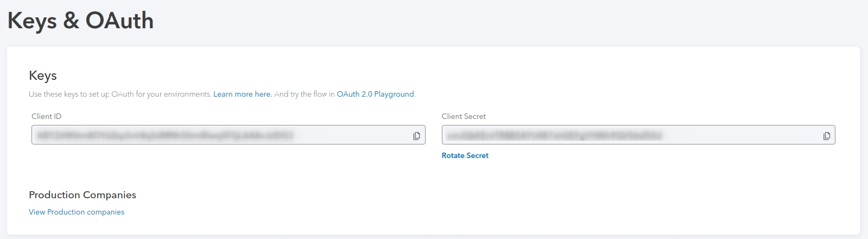Click the 'And try the flow in' text

click(x=305, y=94)
